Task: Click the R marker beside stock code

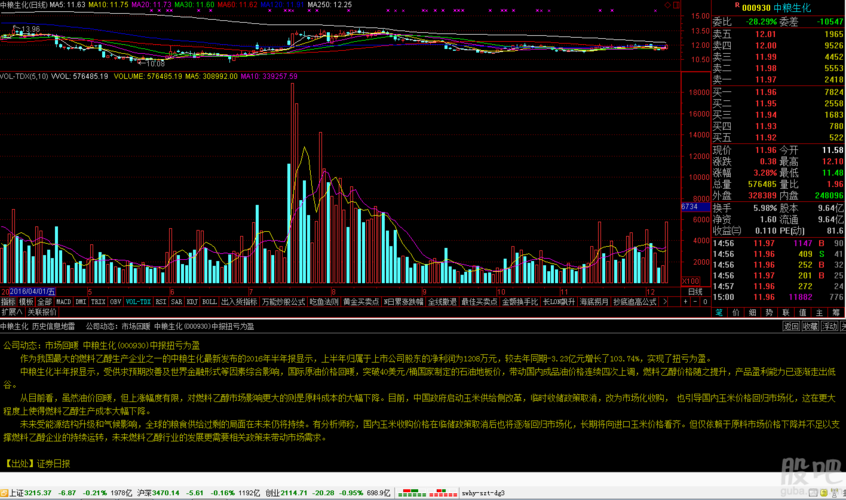Action: point(737,5)
